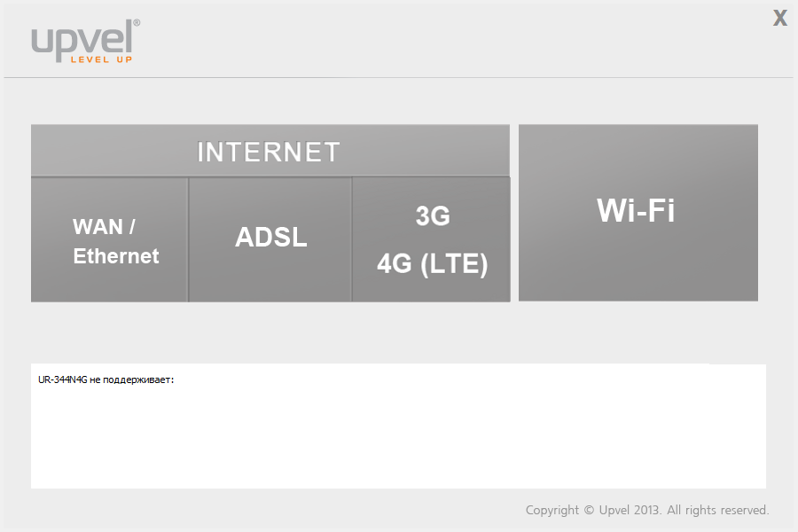Open the 3G / 4G (LTE) tile
The width and height of the screenshot is (798, 532).
coord(432,239)
